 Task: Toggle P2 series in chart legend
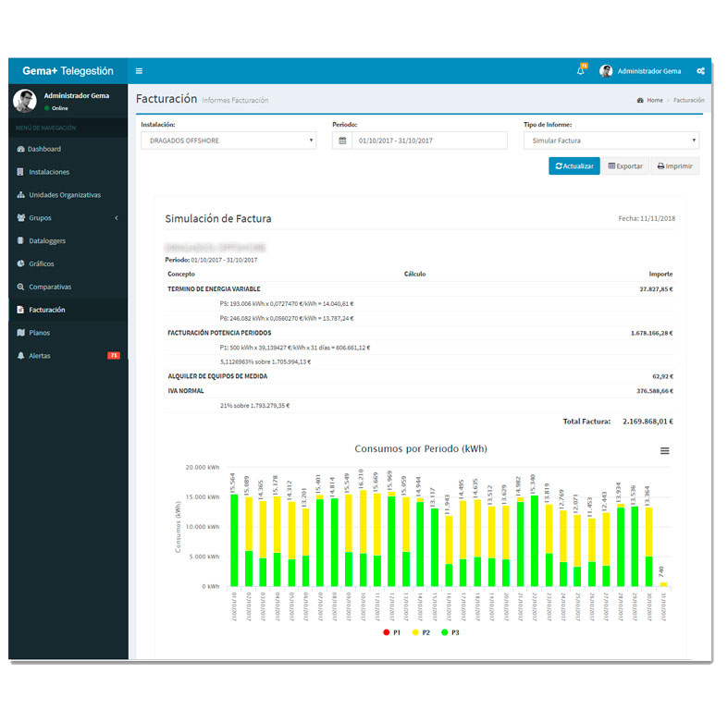pos(421,631)
